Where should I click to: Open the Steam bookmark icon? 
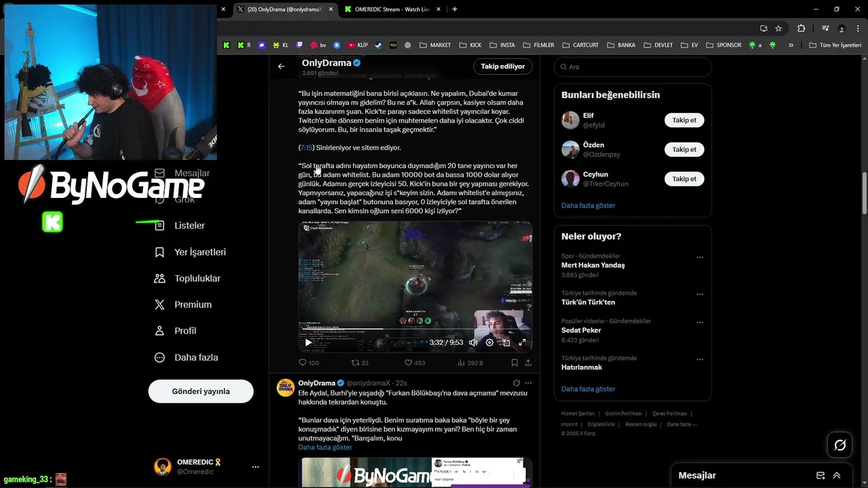click(378, 45)
